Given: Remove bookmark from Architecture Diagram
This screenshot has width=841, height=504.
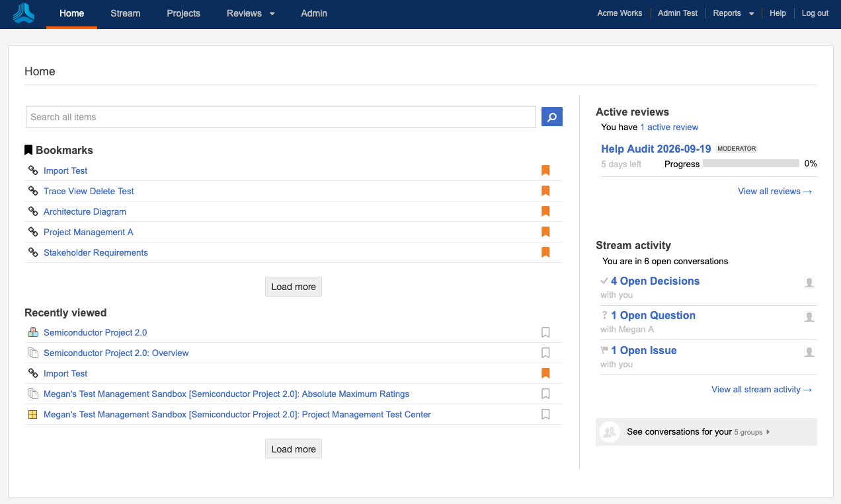Looking at the screenshot, I should click(x=545, y=211).
